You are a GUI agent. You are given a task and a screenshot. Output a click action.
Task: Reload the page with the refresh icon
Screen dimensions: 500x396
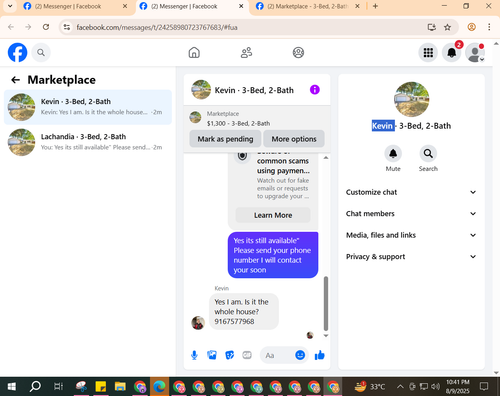click(x=46, y=27)
